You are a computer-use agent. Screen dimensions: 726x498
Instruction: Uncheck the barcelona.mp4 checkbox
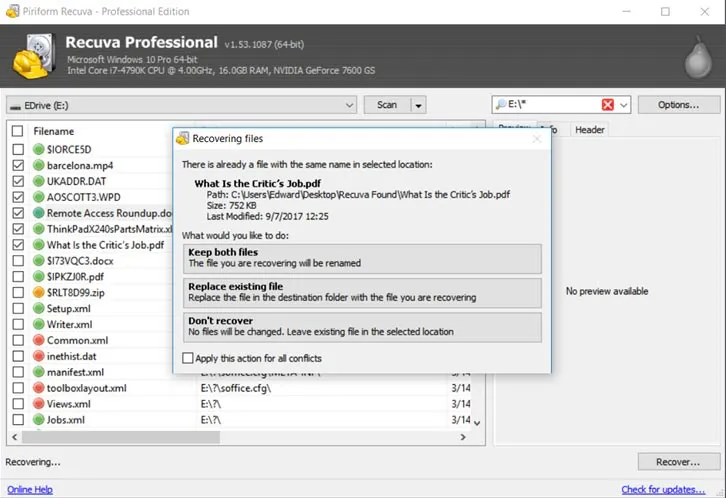(18, 165)
